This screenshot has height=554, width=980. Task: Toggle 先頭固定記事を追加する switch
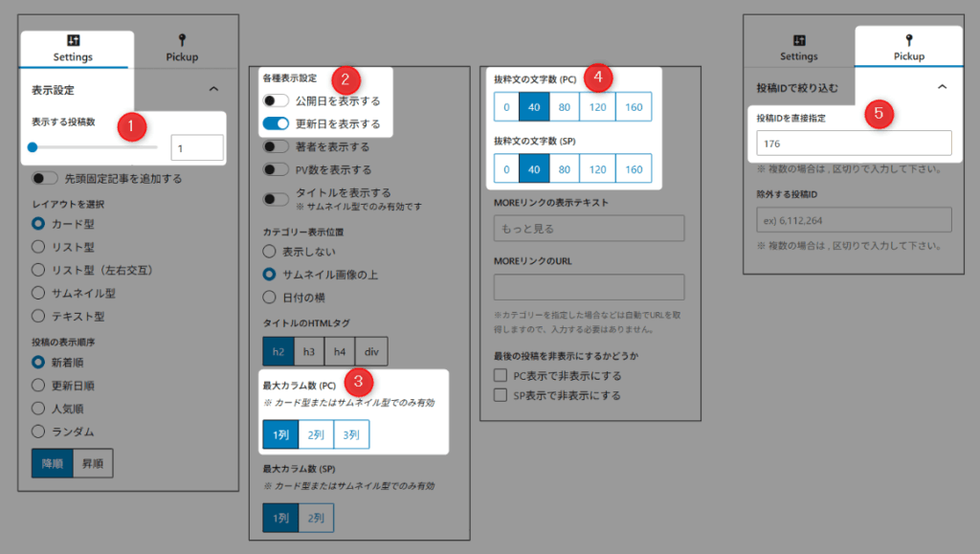pyautogui.click(x=45, y=178)
